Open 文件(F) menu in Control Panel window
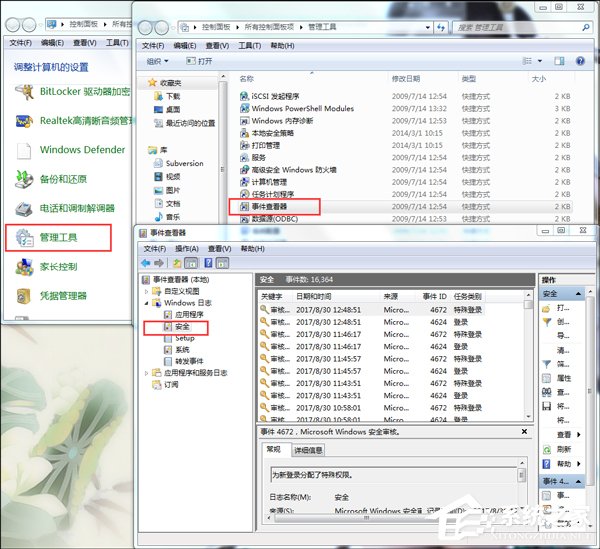This screenshot has height=549, width=600. pyautogui.click(x=20, y=43)
